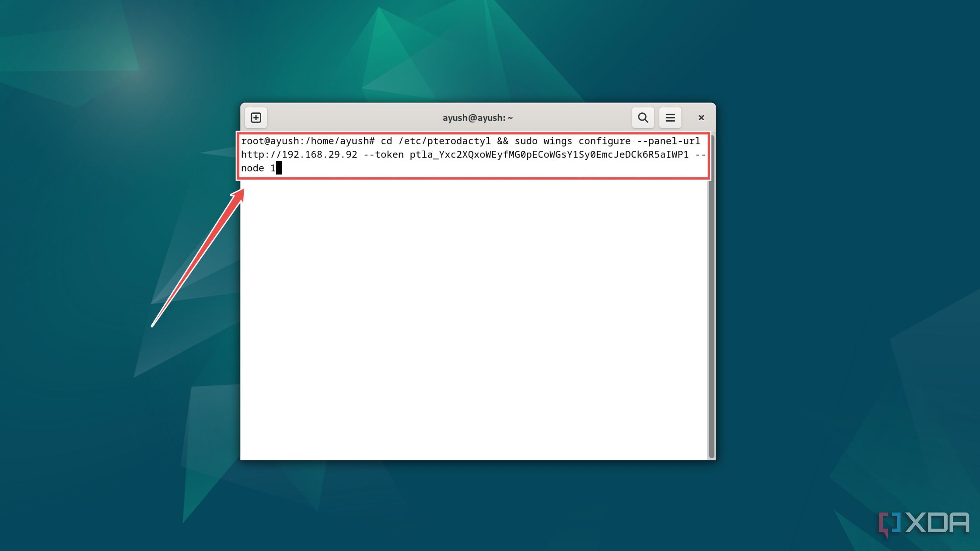Click the /etc/pterodactyl path in command
The width and height of the screenshot is (980, 551).
click(444, 141)
